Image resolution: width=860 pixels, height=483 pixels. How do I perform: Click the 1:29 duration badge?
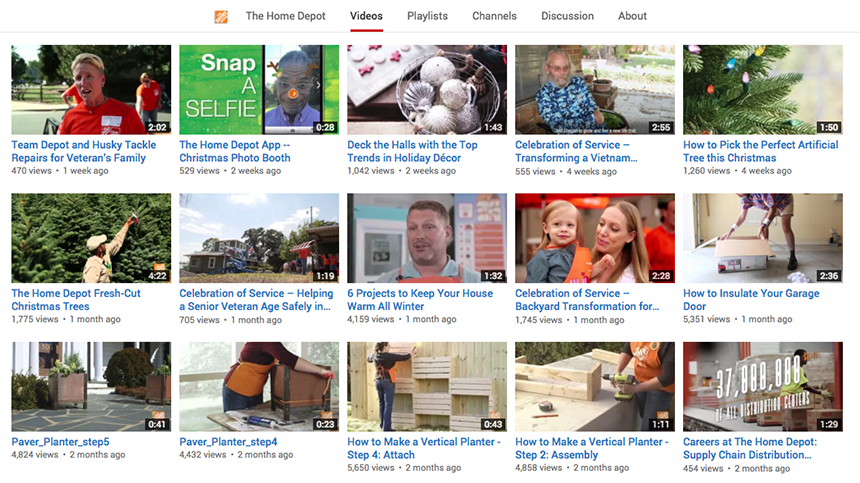pos(829,424)
